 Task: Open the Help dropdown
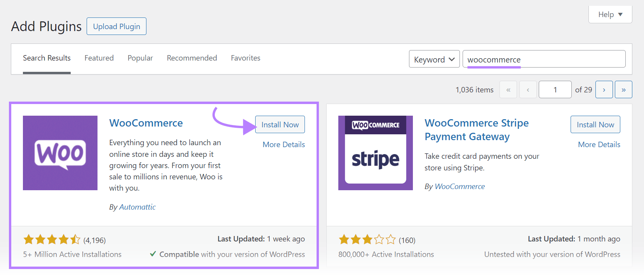click(x=610, y=14)
